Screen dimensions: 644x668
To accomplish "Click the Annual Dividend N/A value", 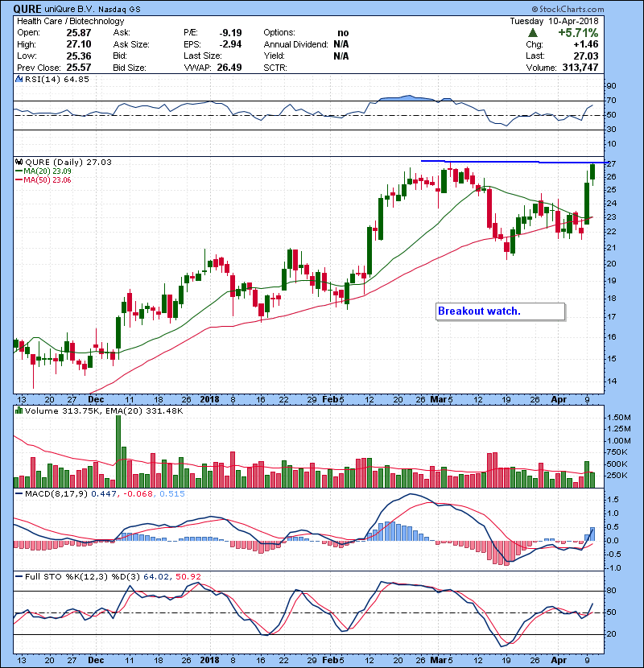I will [341, 44].
